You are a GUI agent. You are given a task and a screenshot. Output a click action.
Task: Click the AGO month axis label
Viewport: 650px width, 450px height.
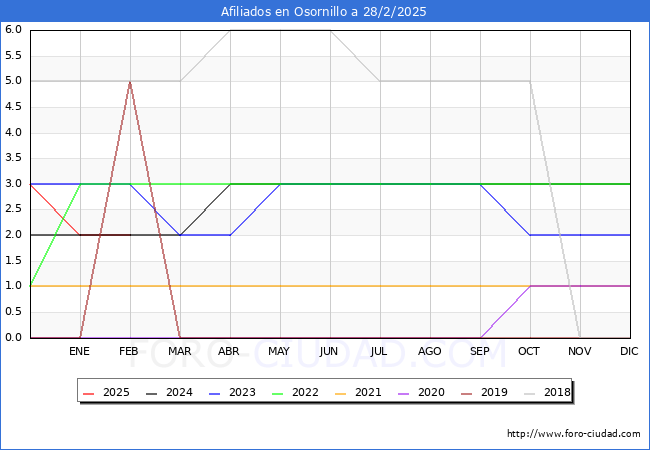click(x=429, y=351)
